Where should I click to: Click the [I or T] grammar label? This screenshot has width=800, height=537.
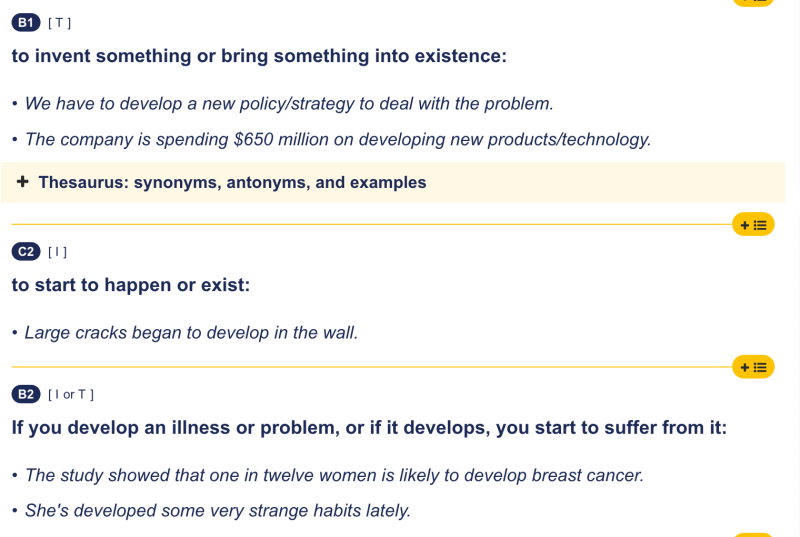tap(70, 395)
